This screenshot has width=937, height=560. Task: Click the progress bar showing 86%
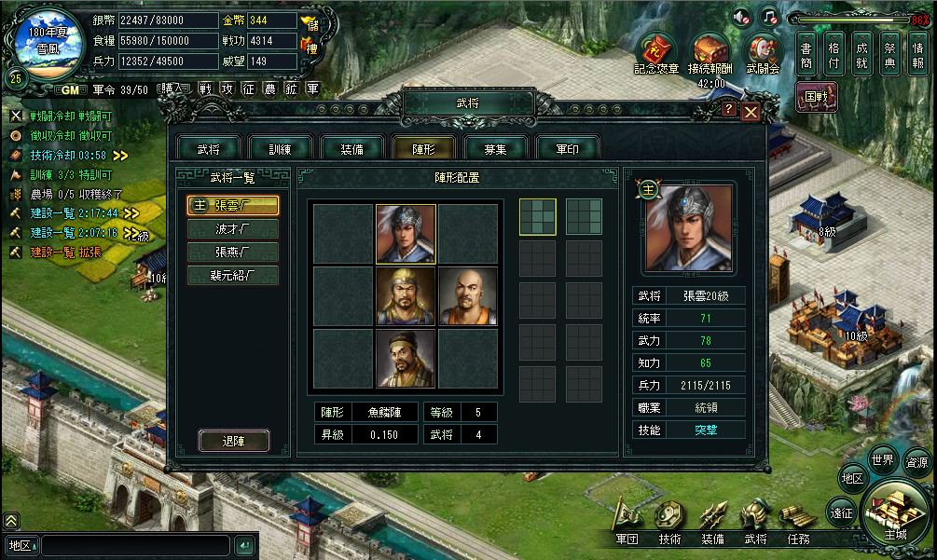pos(861,20)
